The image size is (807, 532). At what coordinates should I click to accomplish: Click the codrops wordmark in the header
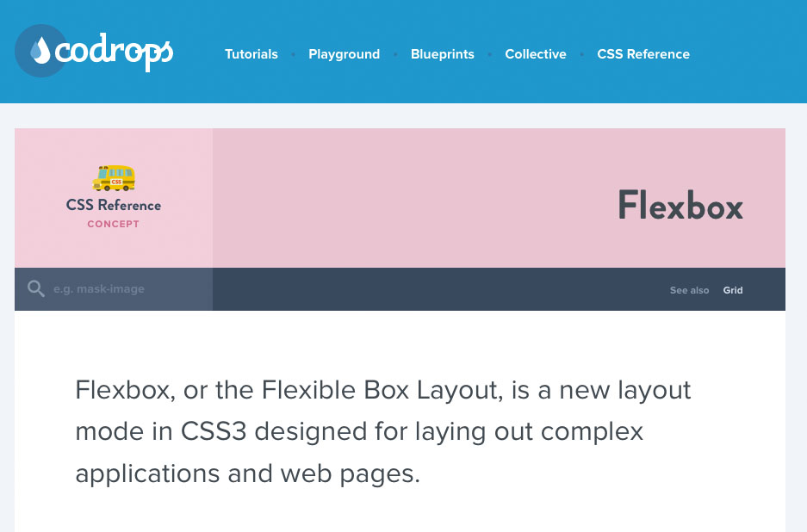click(x=115, y=52)
